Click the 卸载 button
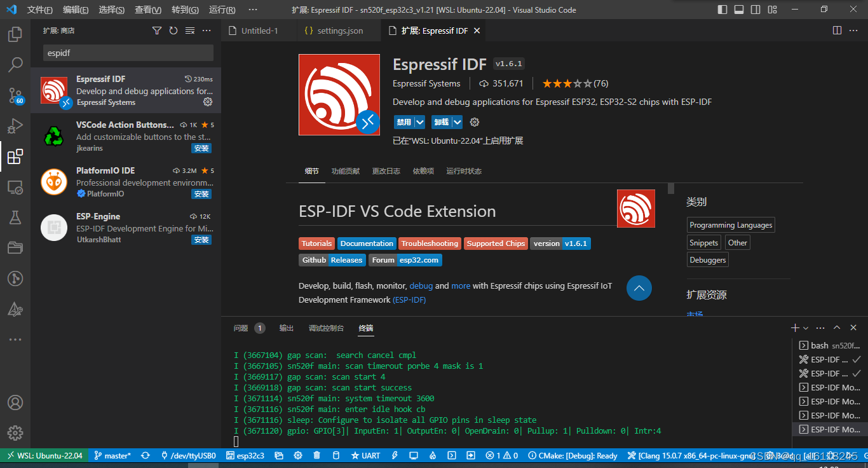 pos(442,122)
